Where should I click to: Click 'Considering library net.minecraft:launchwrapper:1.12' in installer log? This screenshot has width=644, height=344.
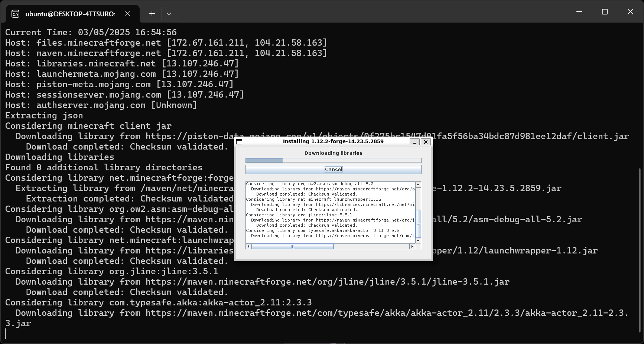coord(313,199)
